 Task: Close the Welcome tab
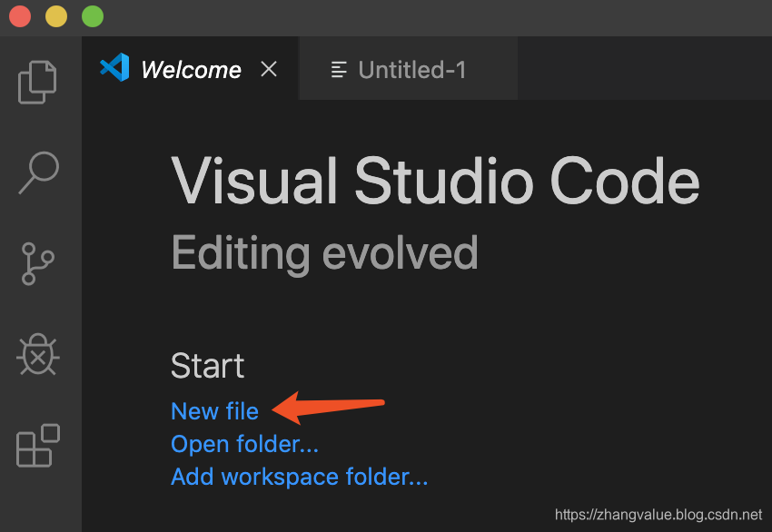pyautogui.click(x=269, y=69)
